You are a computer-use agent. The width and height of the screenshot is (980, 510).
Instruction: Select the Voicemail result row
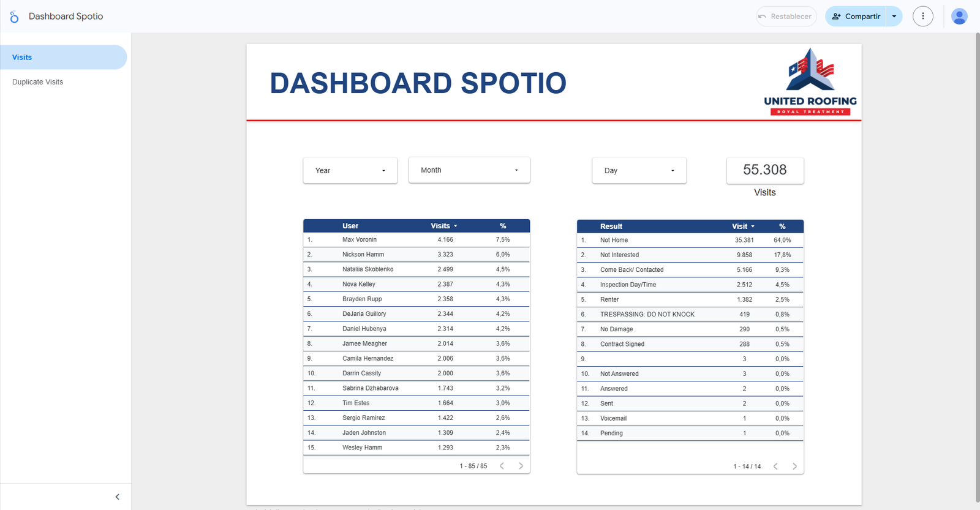click(690, 418)
